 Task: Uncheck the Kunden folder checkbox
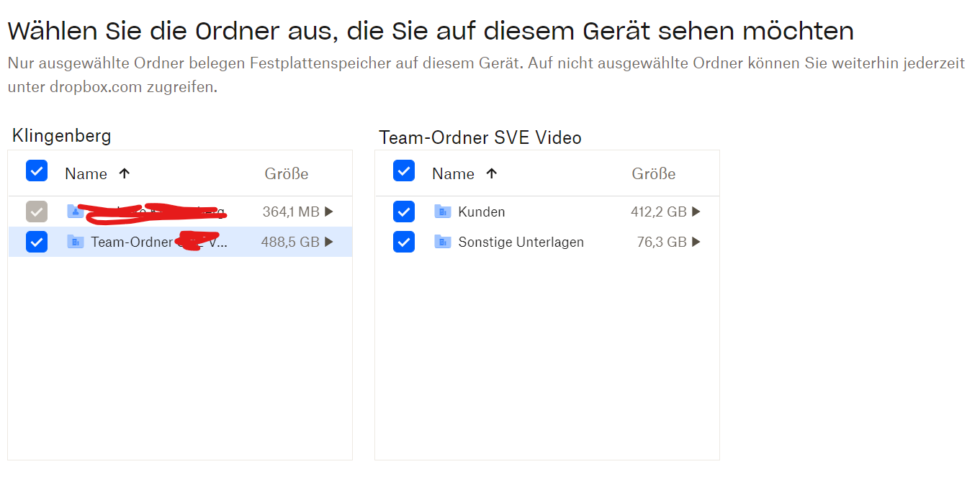click(x=404, y=212)
